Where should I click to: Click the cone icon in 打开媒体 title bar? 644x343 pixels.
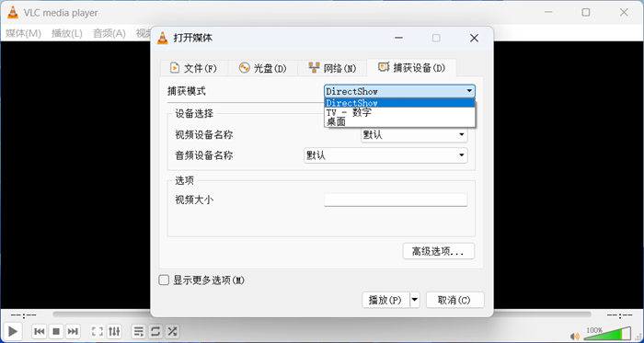(163, 38)
